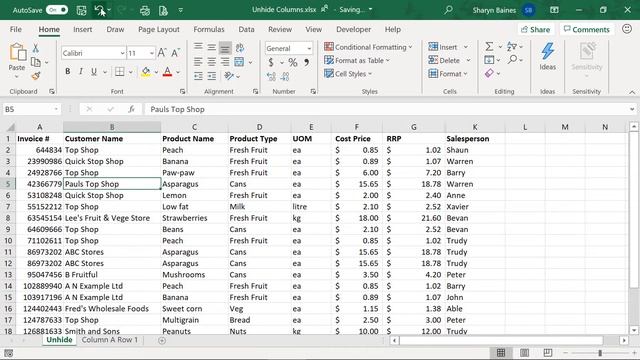
Task: Open the Ribbon Display Options icon
Action: click(x=554, y=10)
